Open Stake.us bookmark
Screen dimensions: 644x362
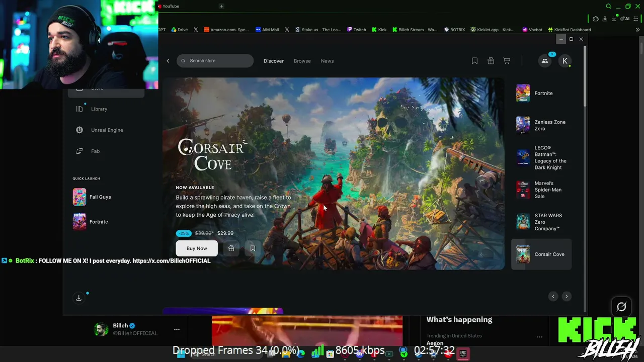pyautogui.click(x=318, y=30)
